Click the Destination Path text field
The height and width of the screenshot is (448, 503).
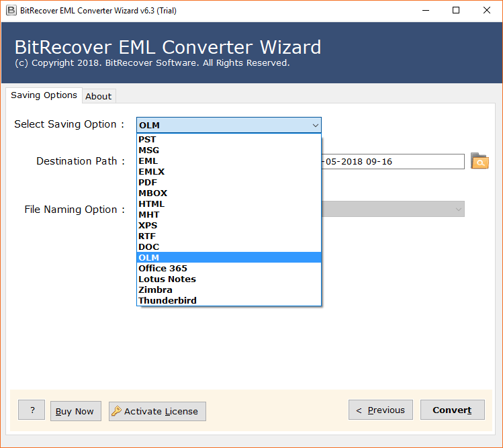[x=393, y=161]
